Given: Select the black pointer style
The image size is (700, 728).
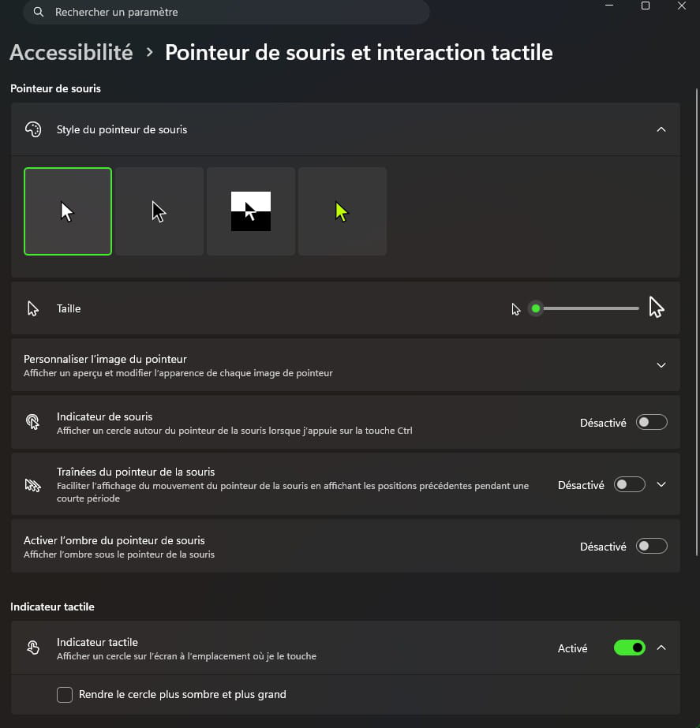Looking at the screenshot, I should click(159, 211).
